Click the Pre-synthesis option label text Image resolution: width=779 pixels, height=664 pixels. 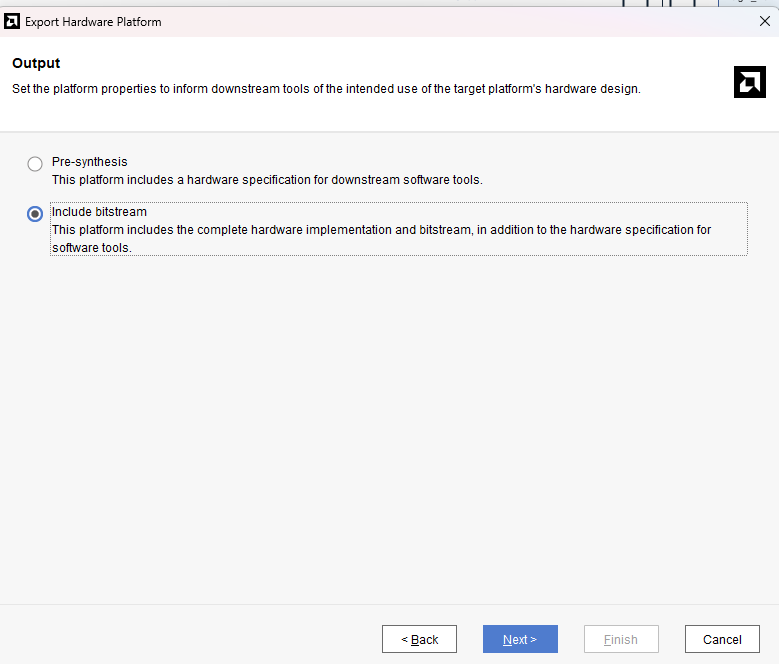[x=89, y=162]
